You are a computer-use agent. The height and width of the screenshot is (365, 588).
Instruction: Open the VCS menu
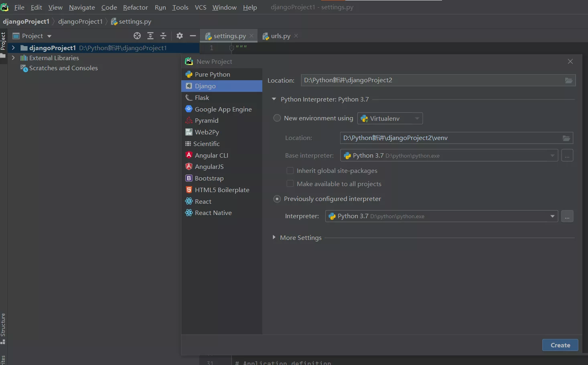pyautogui.click(x=201, y=7)
